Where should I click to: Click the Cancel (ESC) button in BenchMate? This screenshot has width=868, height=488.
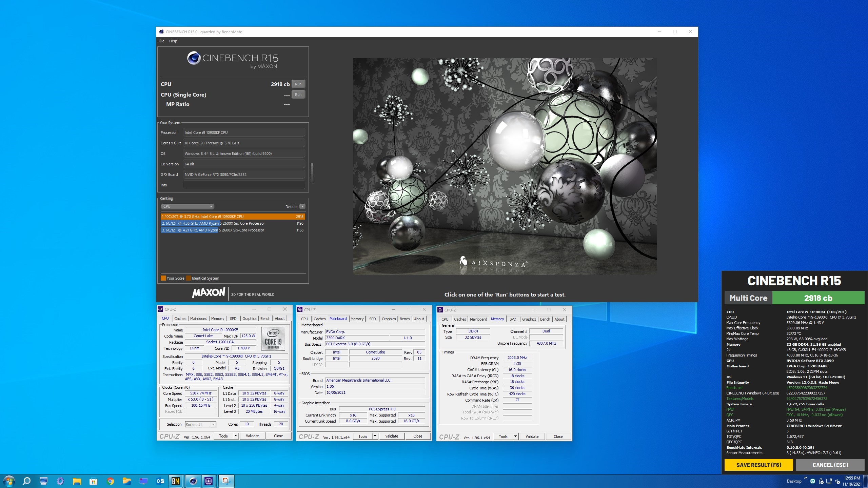tap(830, 465)
